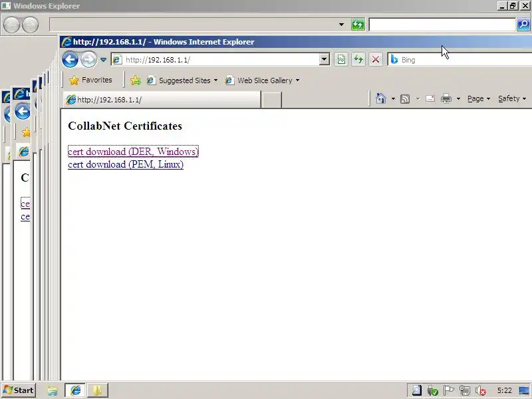
Task: Refresh the page in Internet Explorer
Action: tap(358, 60)
